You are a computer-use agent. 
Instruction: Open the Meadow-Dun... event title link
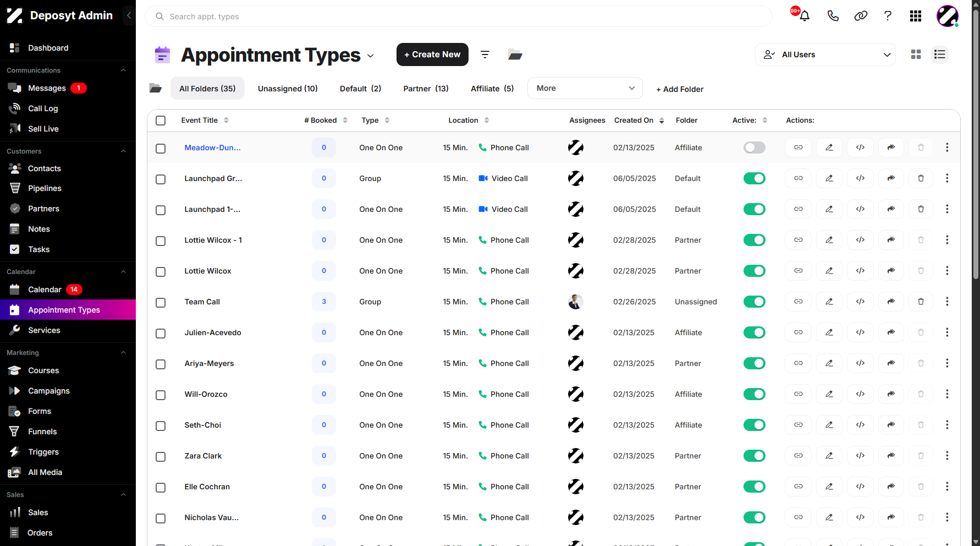(x=212, y=148)
